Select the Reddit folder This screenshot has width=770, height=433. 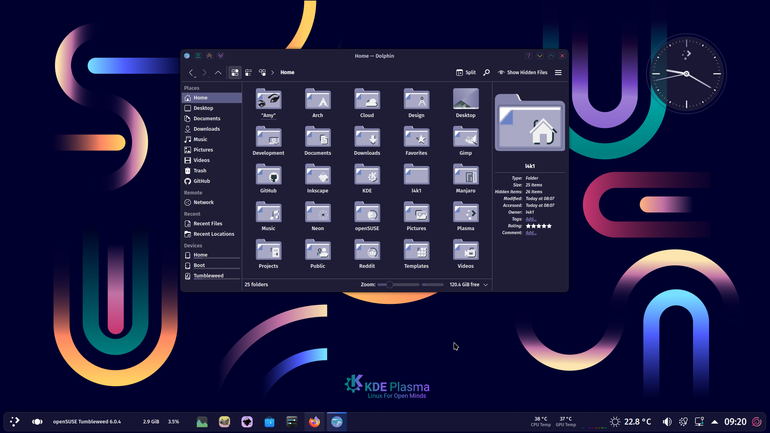coord(367,254)
